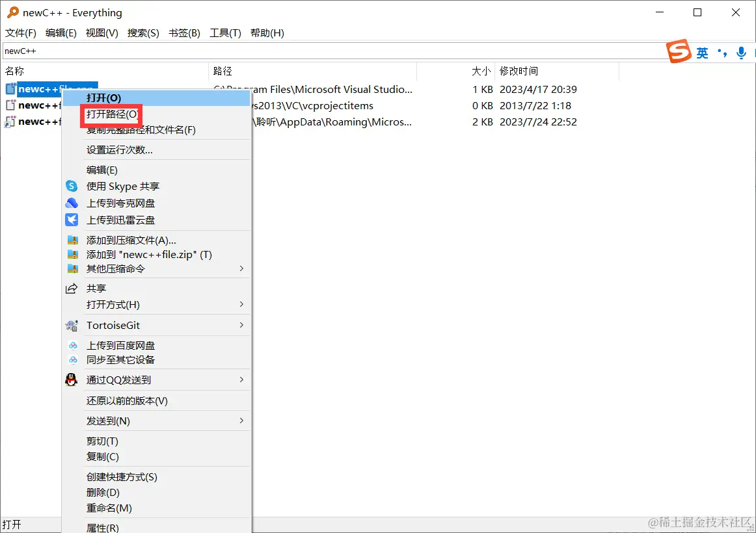Click the Skype icon in context menu

click(x=72, y=186)
